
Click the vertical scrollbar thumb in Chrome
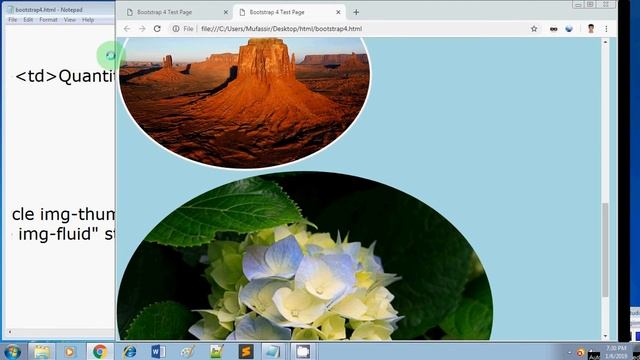point(605,250)
